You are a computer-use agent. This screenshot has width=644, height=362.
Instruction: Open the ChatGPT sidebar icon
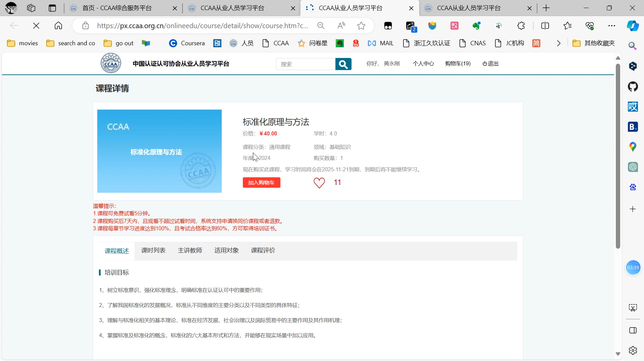(x=633, y=167)
